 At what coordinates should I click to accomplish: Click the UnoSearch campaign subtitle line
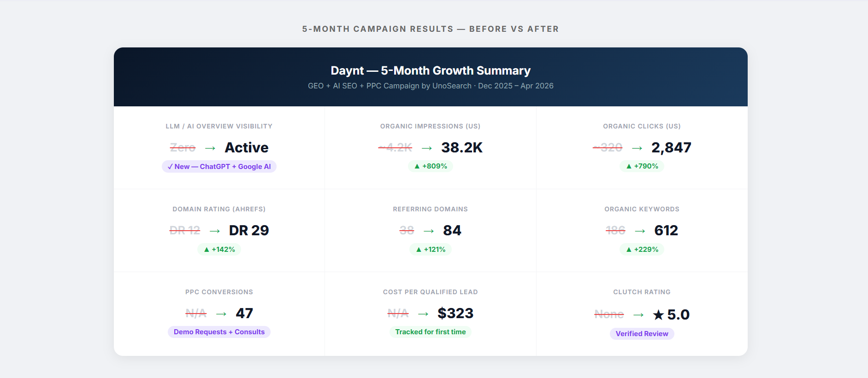coord(431,86)
